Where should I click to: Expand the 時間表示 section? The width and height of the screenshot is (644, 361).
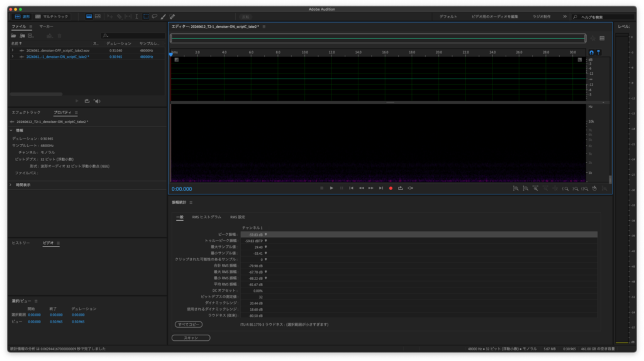click(x=11, y=185)
